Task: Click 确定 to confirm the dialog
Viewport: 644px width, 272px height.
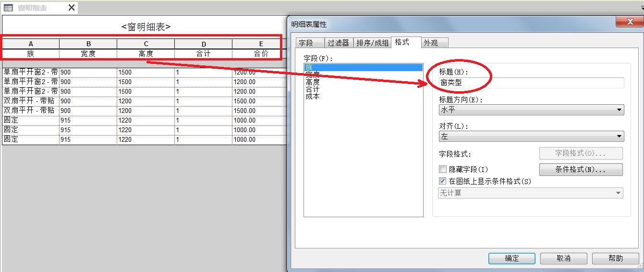Action: point(512,258)
